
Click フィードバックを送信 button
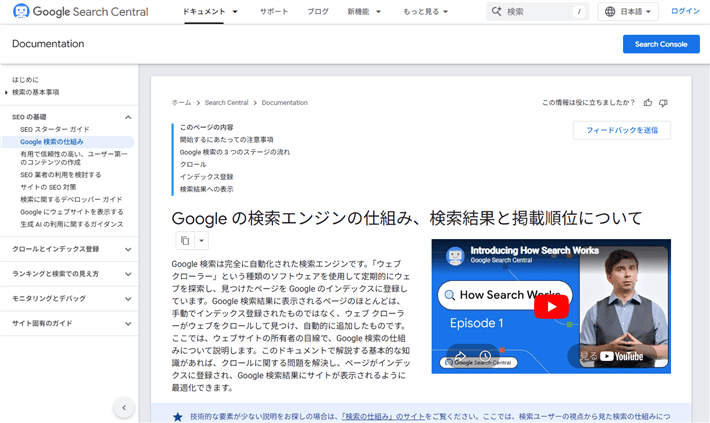coord(622,130)
